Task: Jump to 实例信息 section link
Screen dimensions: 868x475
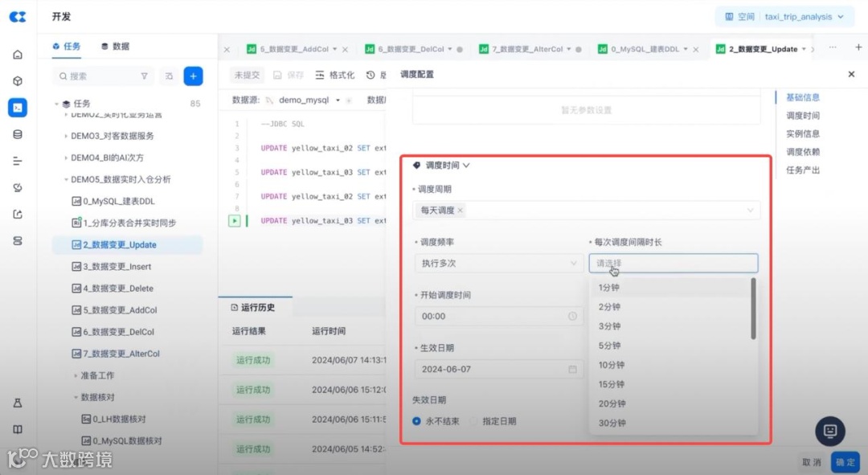Action: pos(803,134)
